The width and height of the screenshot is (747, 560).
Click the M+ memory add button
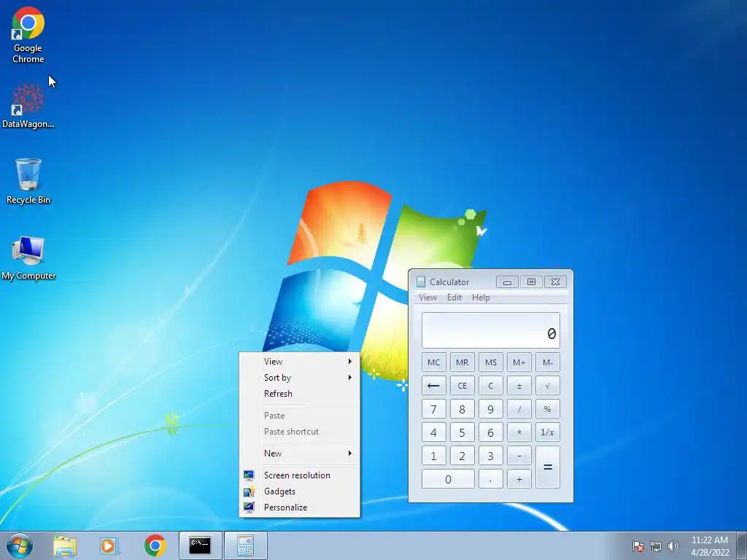(519, 362)
